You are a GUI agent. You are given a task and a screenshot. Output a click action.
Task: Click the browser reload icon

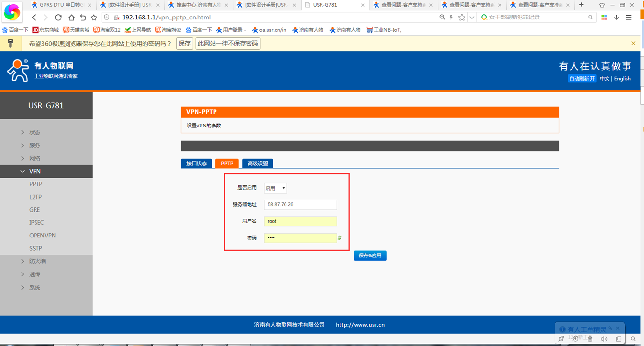58,18
